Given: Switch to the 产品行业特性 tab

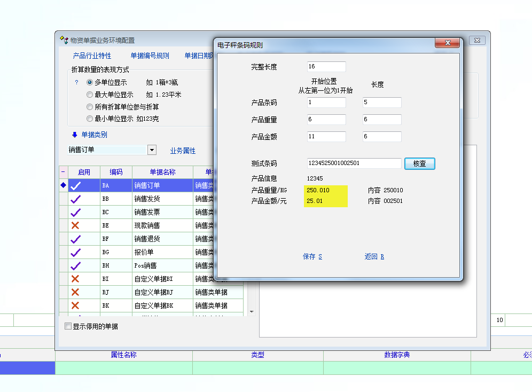Looking at the screenshot, I should tap(92, 56).
